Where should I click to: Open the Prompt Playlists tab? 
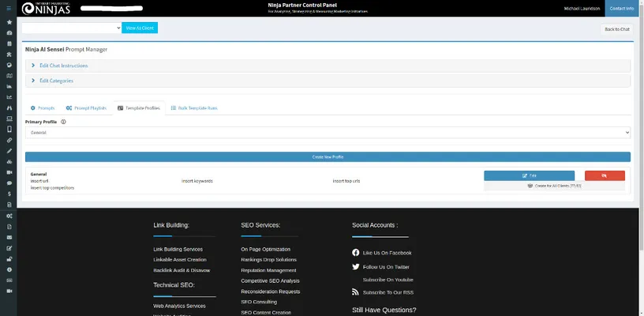[x=86, y=107]
